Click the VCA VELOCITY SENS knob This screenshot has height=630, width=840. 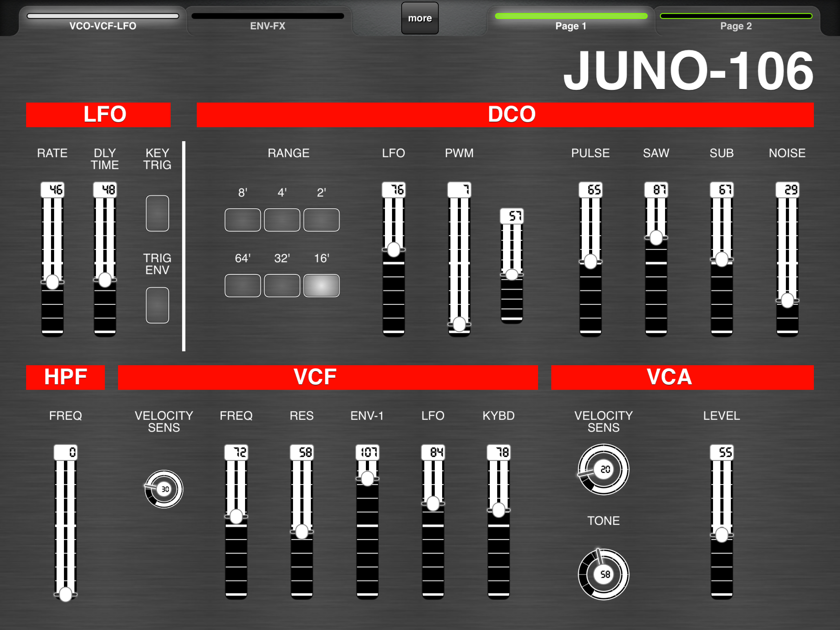604,470
